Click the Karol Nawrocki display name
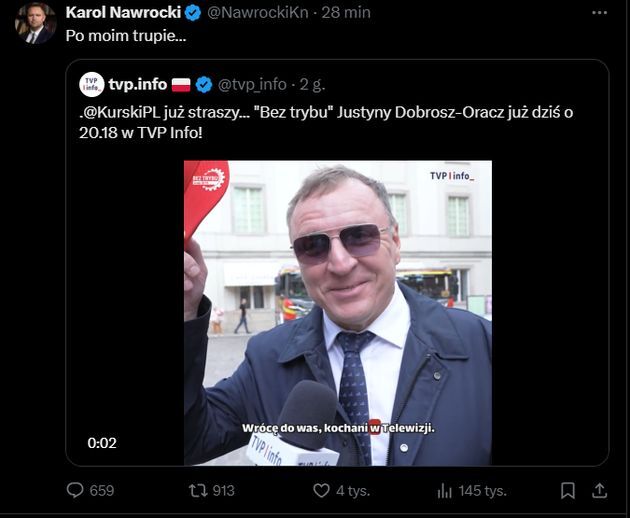 [x=122, y=12]
